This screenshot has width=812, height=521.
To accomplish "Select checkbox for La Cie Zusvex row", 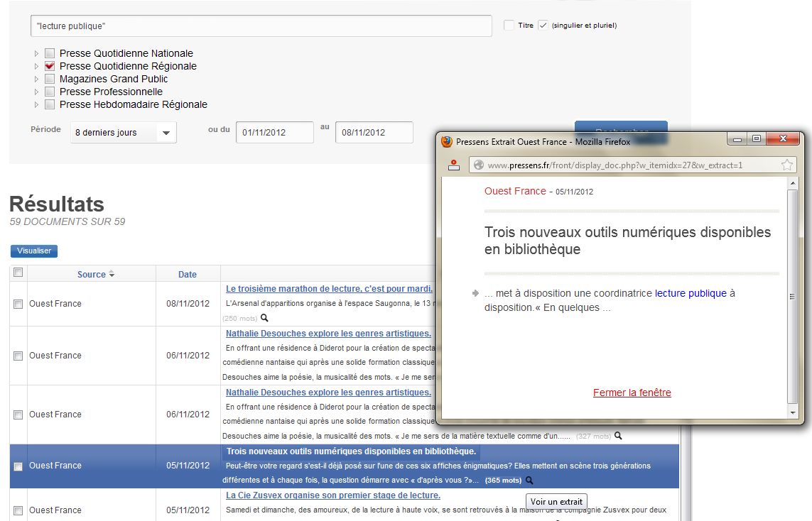I will (x=18, y=510).
